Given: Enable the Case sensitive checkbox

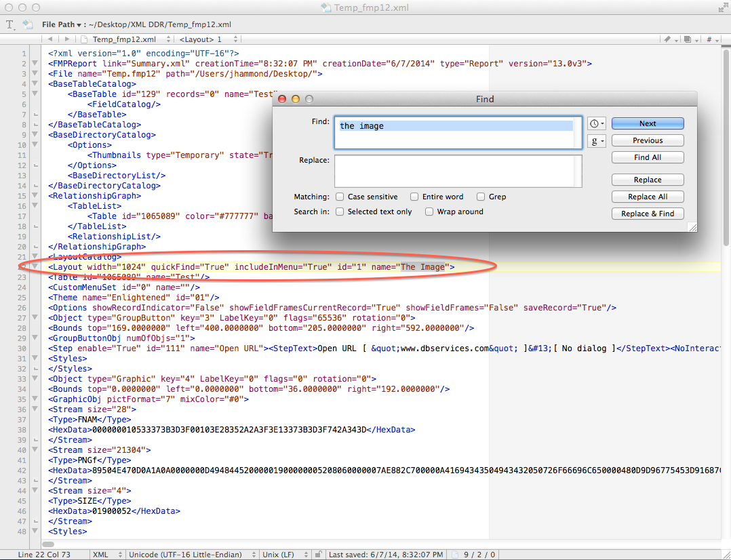Looking at the screenshot, I should [x=340, y=197].
